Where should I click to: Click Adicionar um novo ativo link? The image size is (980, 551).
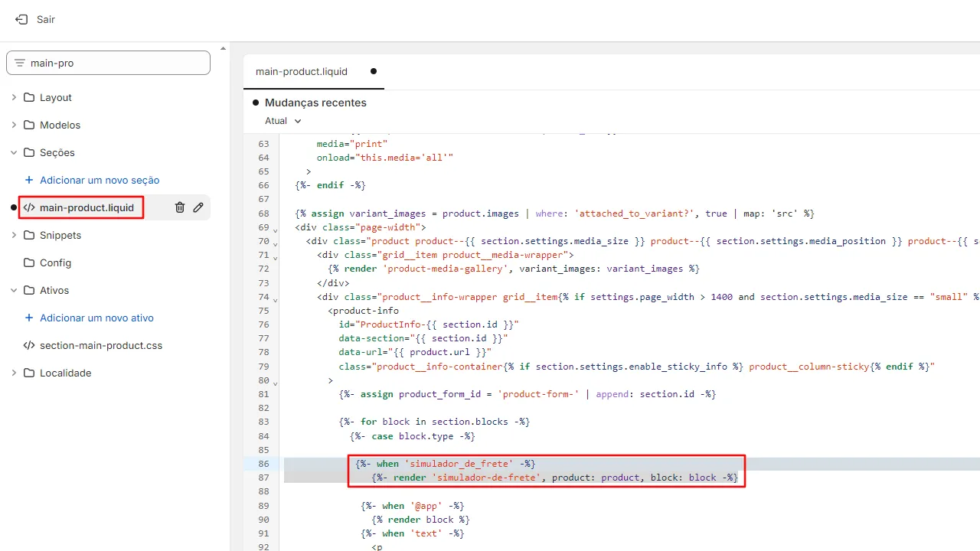(x=96, y=318)
